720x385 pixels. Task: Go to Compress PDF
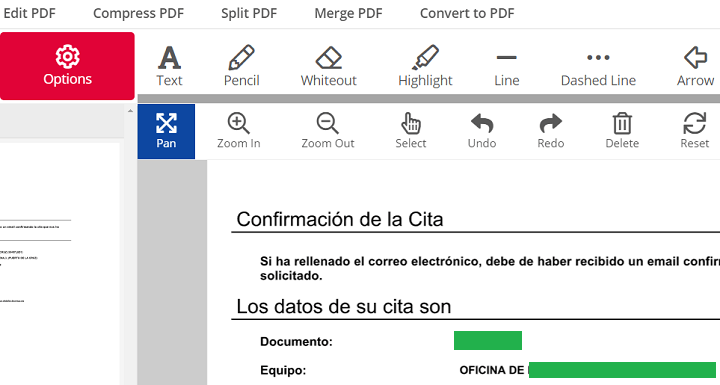point(138,13)
